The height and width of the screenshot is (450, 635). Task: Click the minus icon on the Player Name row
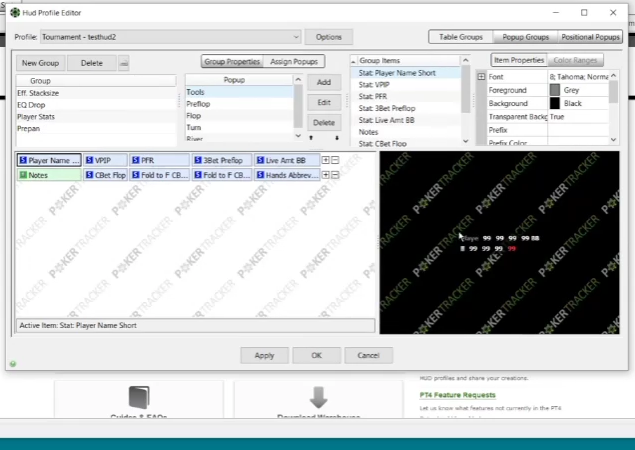[335, 160]
